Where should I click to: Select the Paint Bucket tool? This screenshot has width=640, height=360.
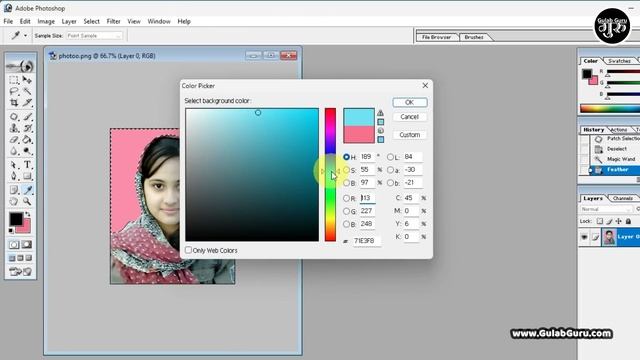[27, 140]
